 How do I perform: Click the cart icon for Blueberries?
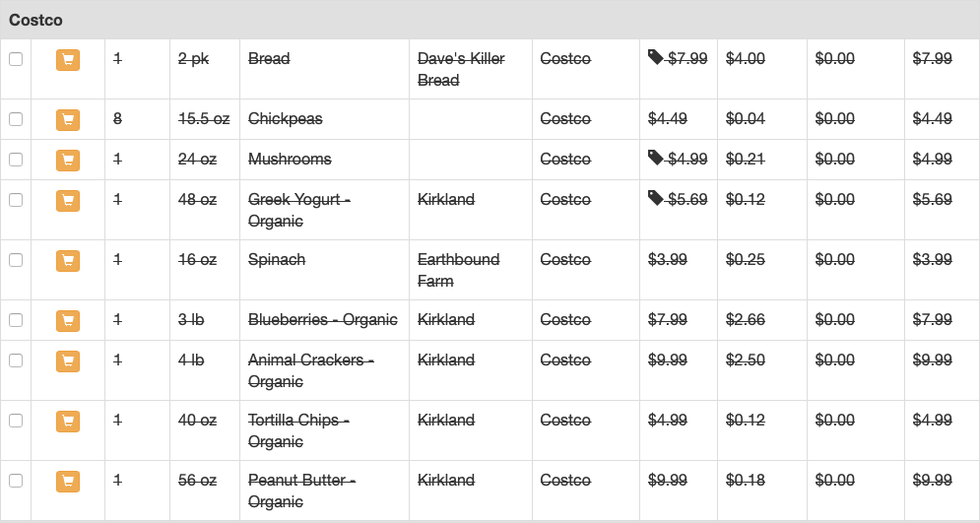(68, 320)
